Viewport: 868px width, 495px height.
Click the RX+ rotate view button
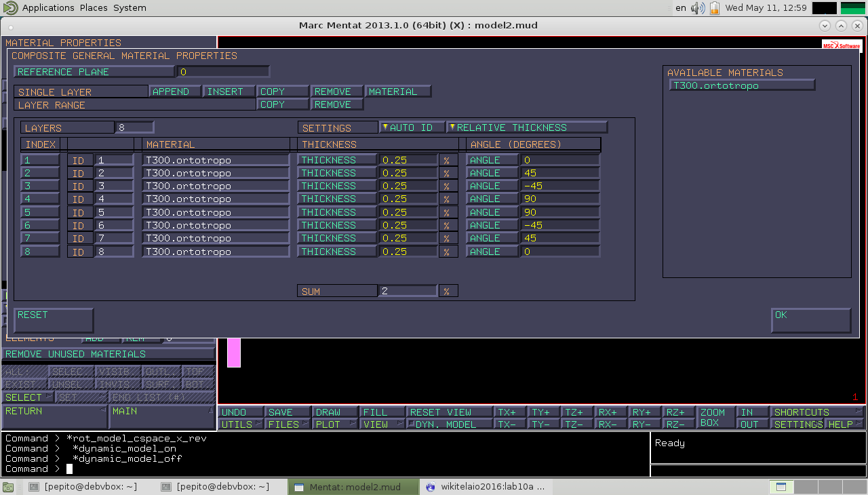pos(611,412)
